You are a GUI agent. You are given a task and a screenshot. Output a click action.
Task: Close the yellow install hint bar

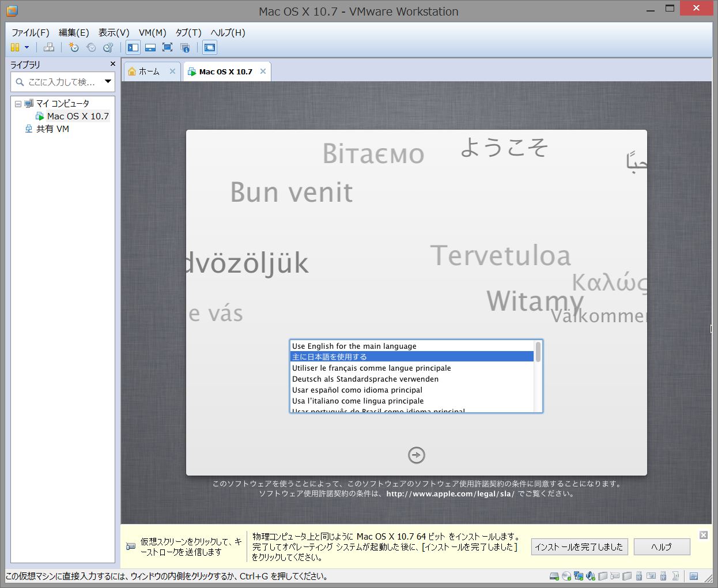[704, 535]
